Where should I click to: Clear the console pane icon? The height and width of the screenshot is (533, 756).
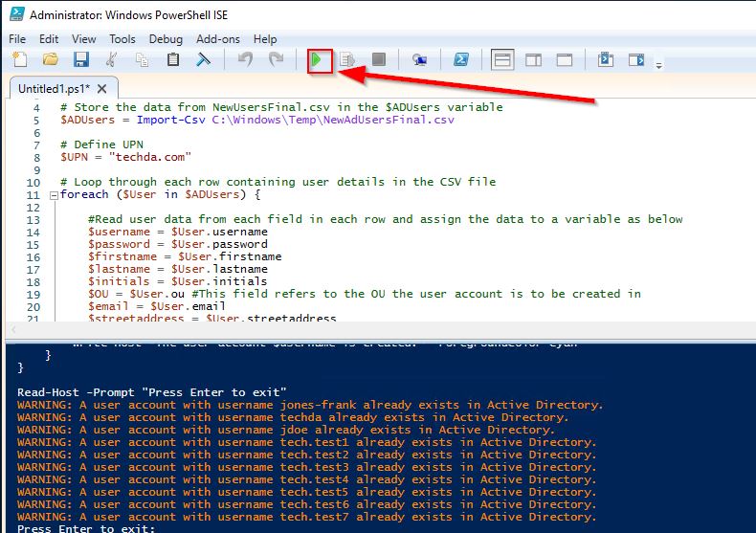coord(204,59)
